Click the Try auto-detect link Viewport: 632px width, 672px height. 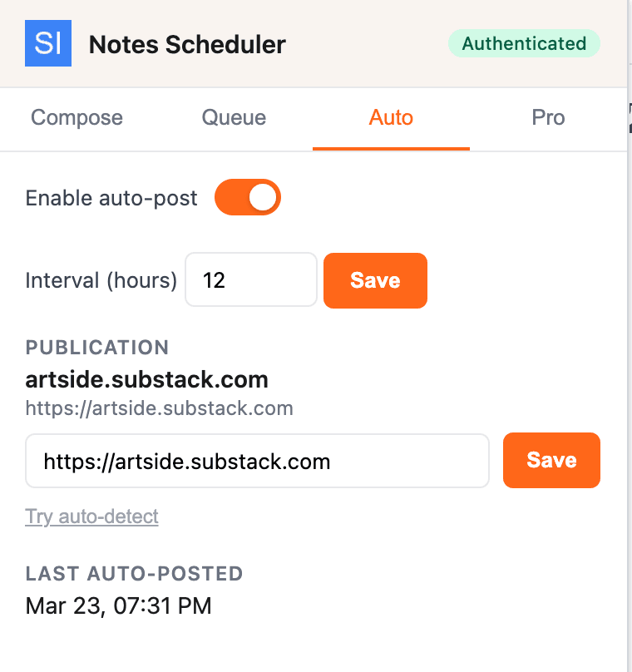(91, 516)
